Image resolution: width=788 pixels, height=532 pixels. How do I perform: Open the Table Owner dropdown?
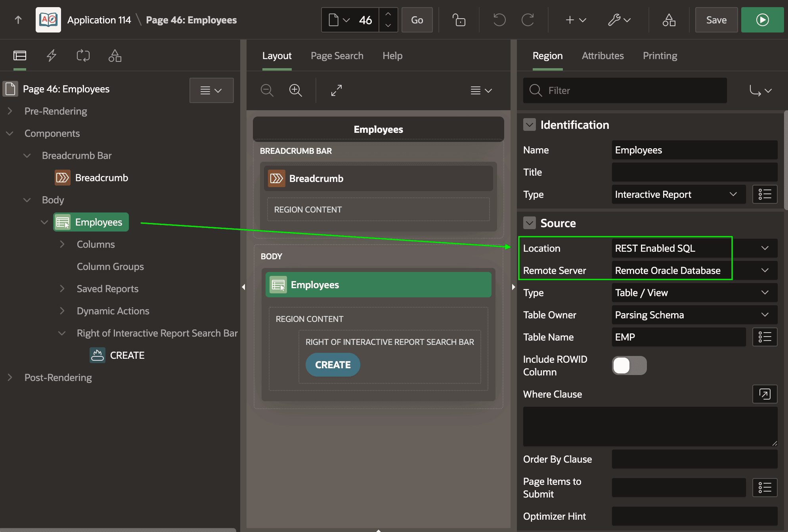694,315
